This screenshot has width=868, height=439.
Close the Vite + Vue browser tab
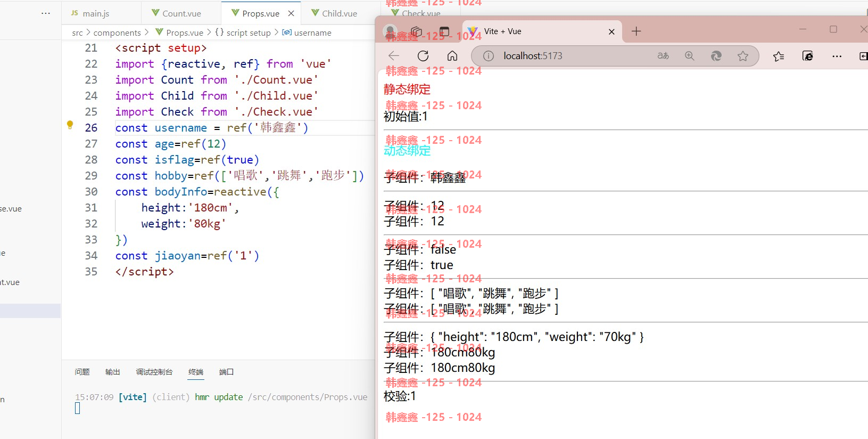[x=611, y=32]
